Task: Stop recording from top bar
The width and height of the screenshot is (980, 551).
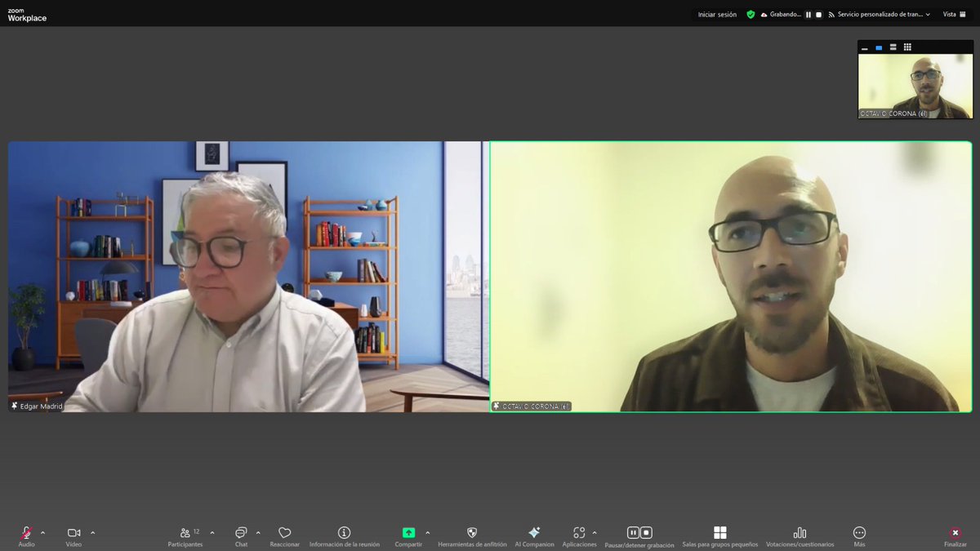Action: (818, 14)
